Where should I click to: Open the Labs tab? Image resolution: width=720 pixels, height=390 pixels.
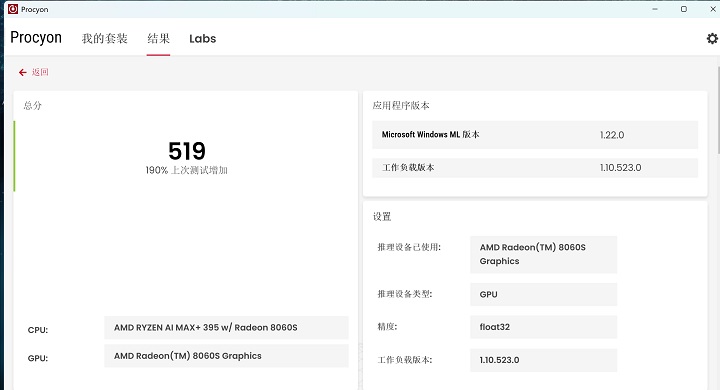pos(202,39)
